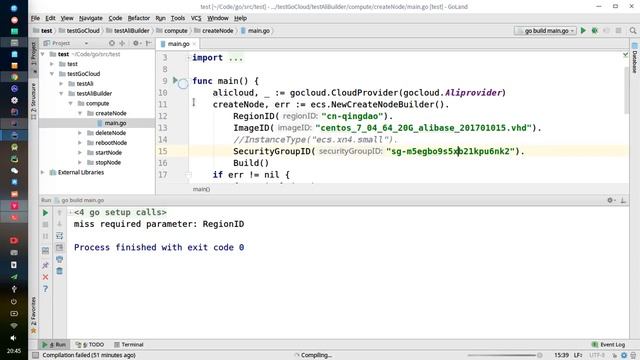Viewport: 640px width, 360px height.
Task: Expand '4 go setup calls' fold in console
Action: [x=71, y=212]
